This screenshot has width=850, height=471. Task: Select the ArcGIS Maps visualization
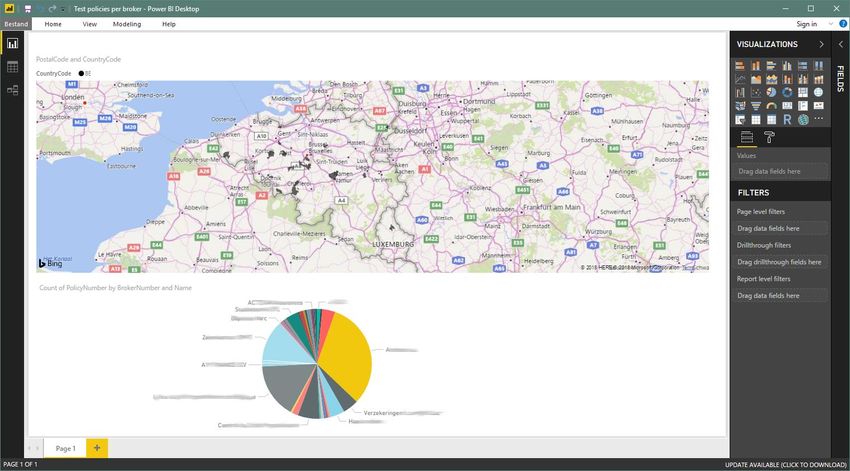click(x=803, y=120)
